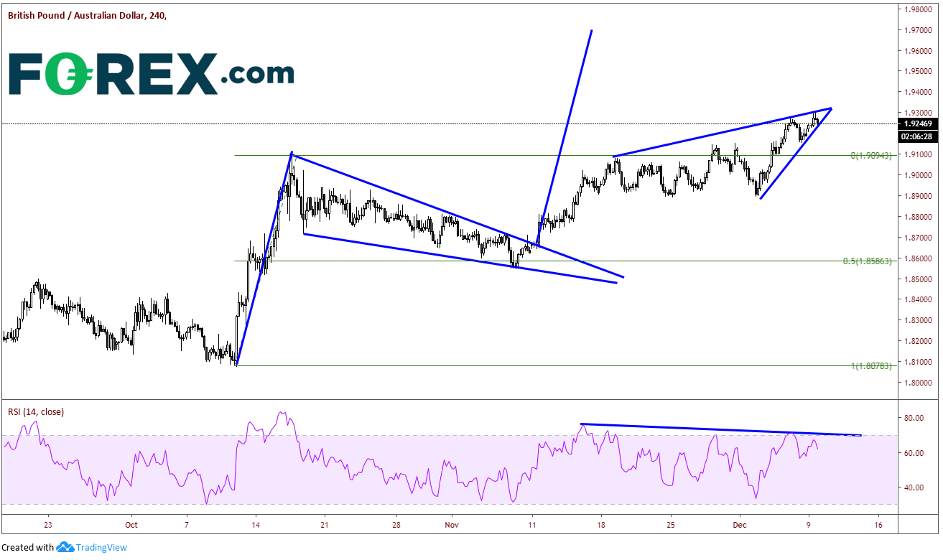Click the 1.80000 price axis label
The width and height of the screenshot is (943, 560).
tap(919, 383)
